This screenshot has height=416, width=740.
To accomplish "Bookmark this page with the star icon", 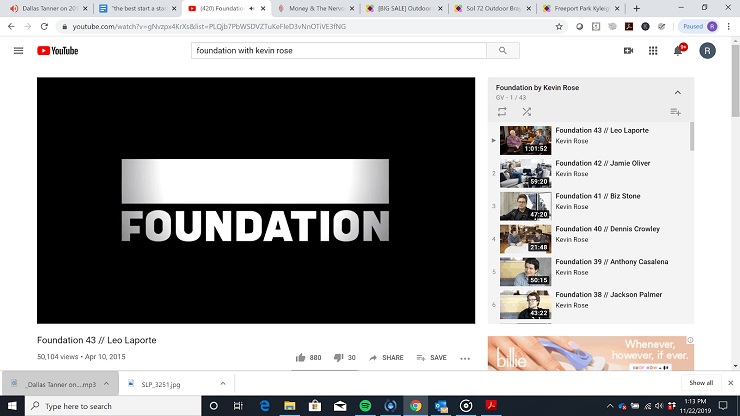I will point(559,26).
